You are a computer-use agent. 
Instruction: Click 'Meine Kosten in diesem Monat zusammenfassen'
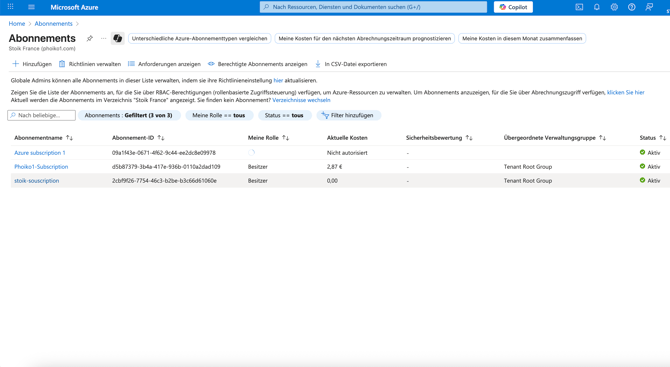[x=522, y=38]
